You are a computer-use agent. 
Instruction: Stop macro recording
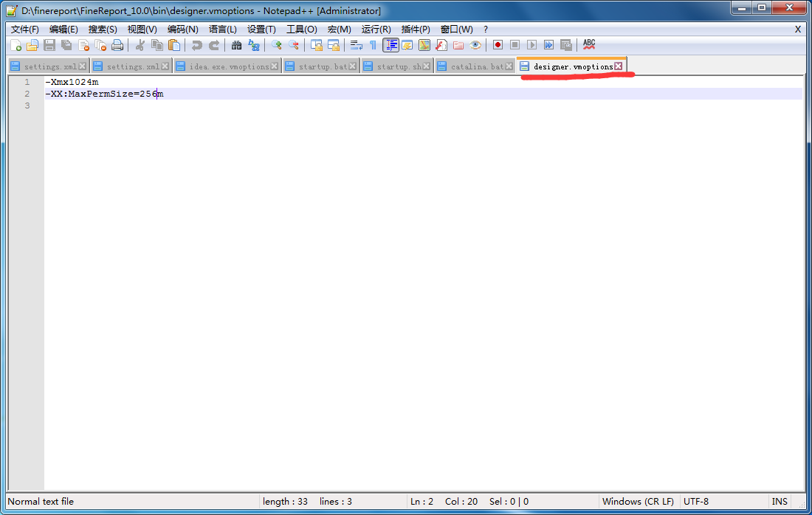coord(515,46)
